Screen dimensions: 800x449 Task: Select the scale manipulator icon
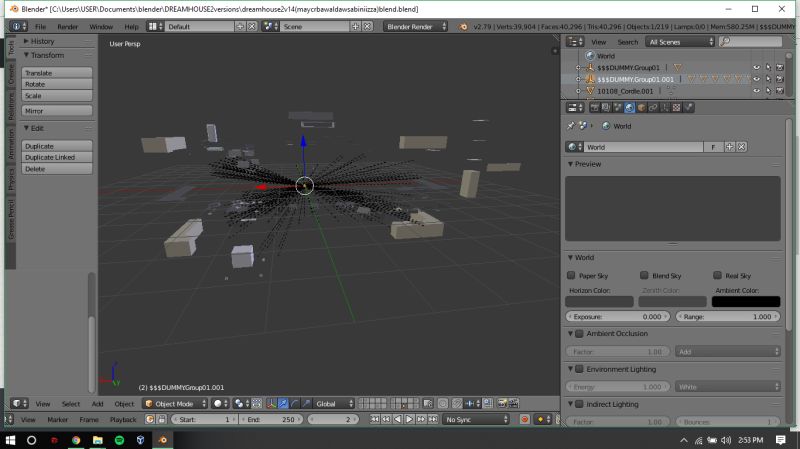306,404
